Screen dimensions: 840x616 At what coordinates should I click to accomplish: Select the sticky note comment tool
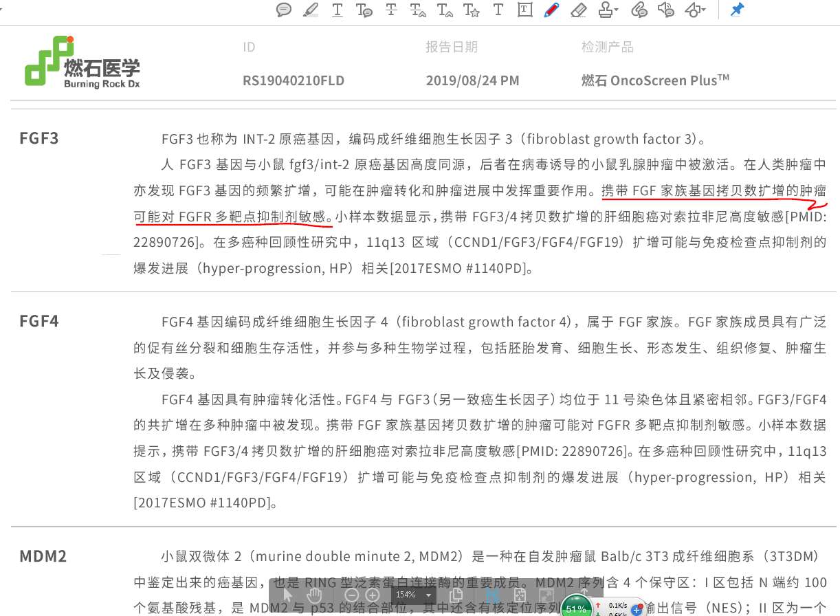pos(284,10)
